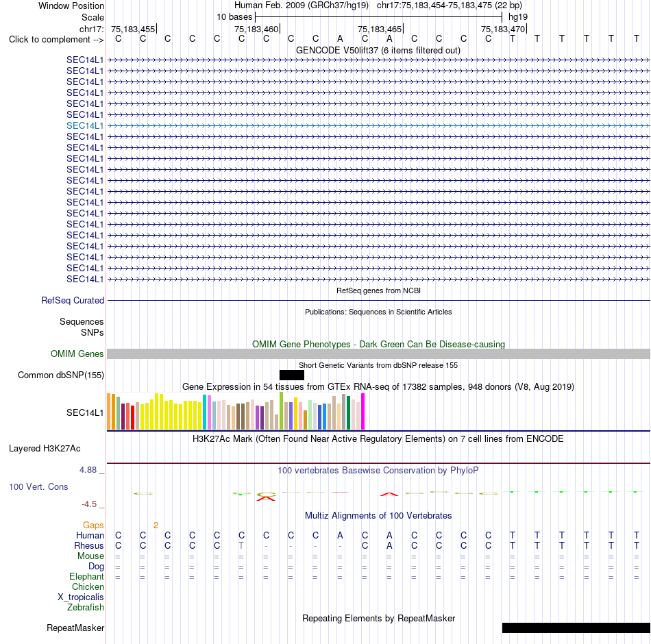Click the 'Window Position' track label
This screenshot has width=651, height=644.
71,5
